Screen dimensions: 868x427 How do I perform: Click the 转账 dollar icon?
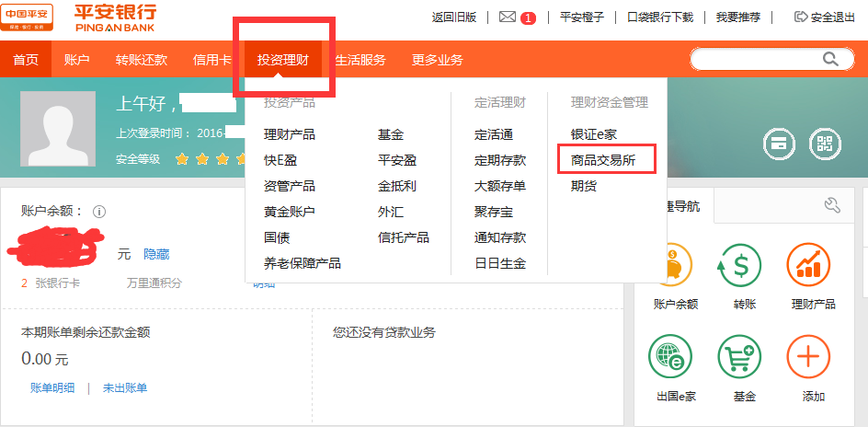739,266
